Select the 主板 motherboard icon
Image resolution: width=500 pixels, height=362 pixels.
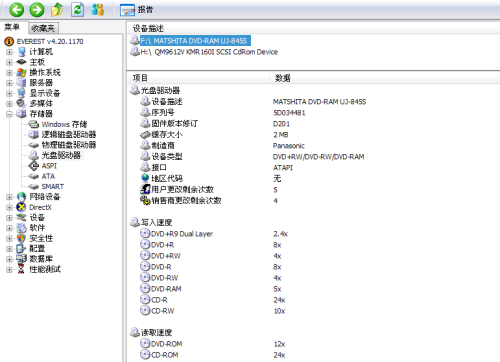click(21, 62)
